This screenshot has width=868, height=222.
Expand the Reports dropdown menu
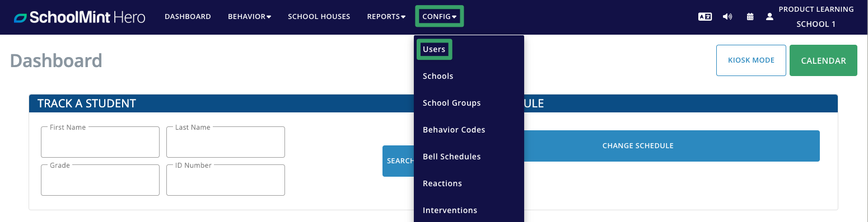tap(386, 17)
